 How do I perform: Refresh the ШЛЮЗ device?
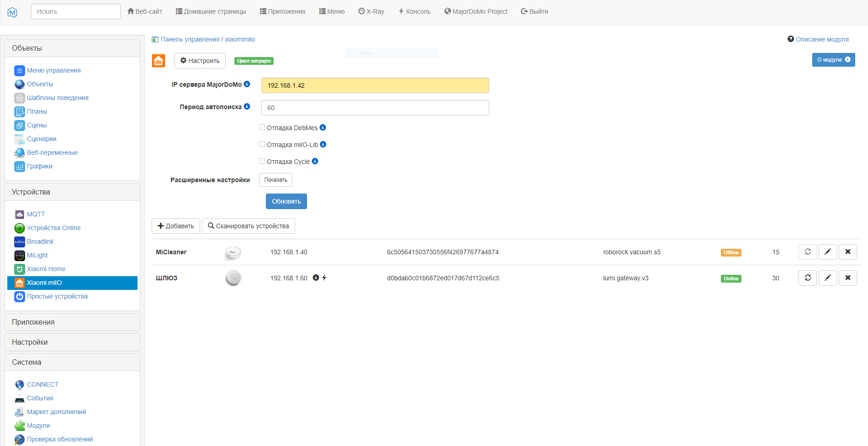[x=808, y=278]
